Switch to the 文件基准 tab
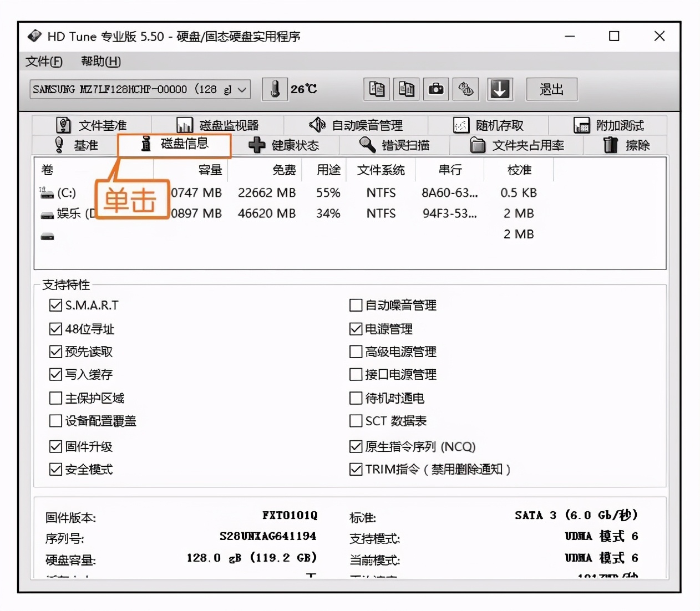700x611 pixels. (x=92, y=125)
